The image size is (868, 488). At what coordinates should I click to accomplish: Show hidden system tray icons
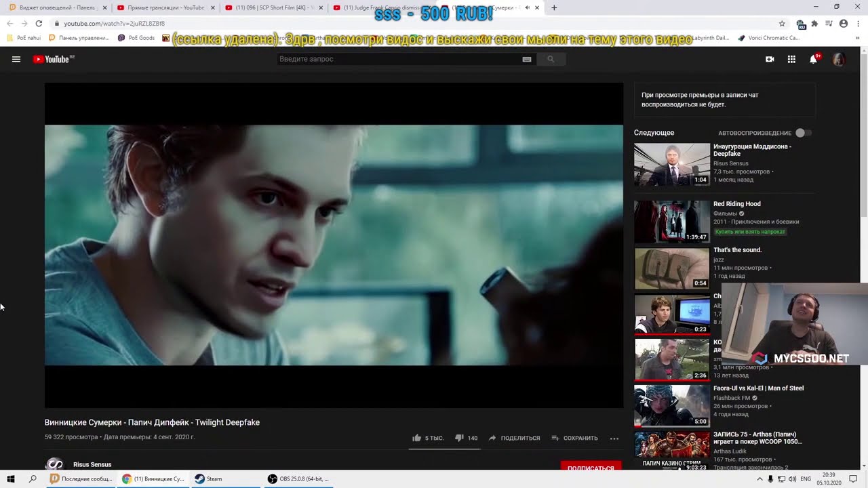(759, 479)
